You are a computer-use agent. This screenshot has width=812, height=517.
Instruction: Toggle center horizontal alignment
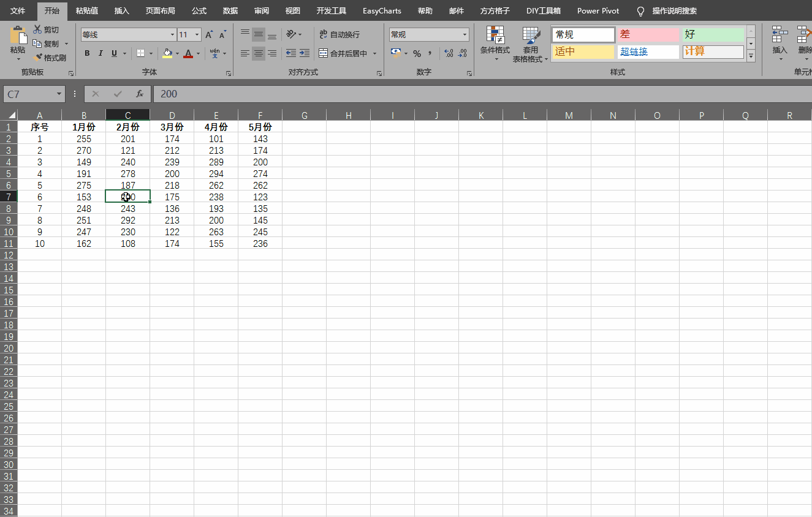point(259,53)
